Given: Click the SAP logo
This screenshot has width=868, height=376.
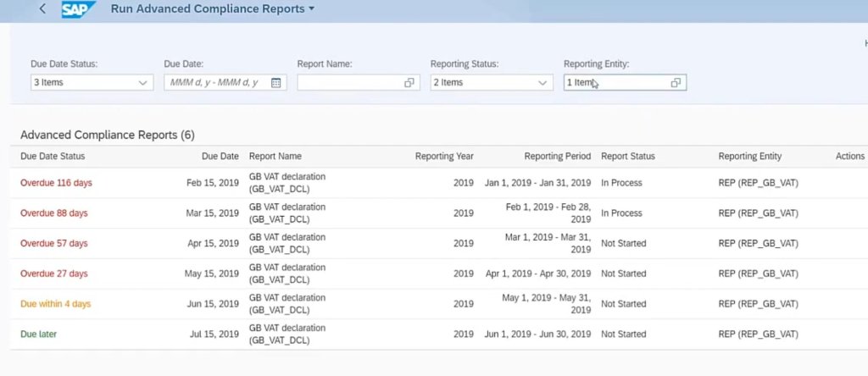Looking at the screenshot, I should point(79,9).
